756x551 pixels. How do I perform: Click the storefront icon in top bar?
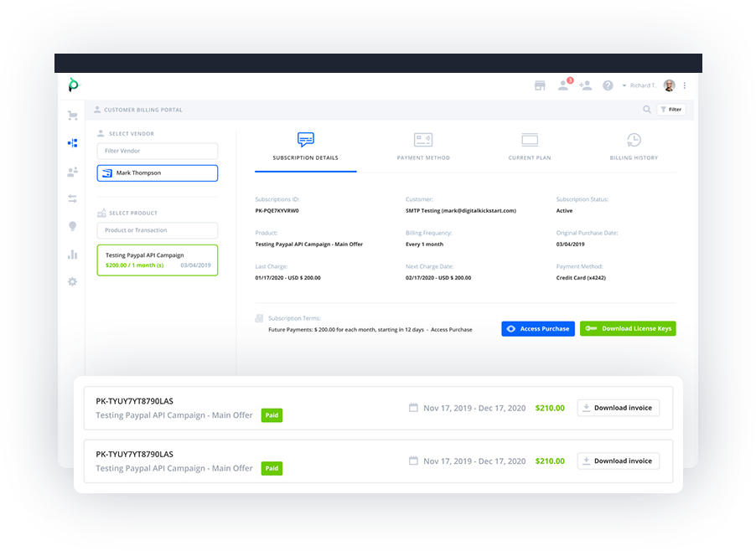540,85
